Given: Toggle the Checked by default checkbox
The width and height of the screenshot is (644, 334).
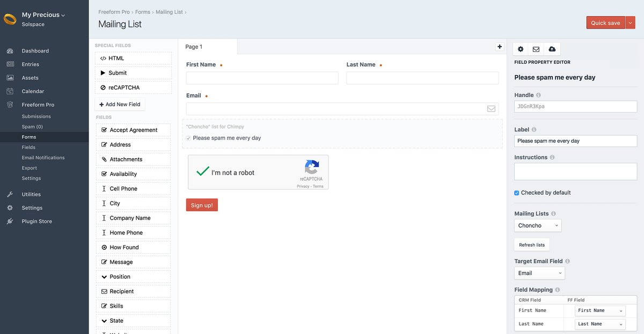Looking at the screenshot, I should (x=517, y=193).
